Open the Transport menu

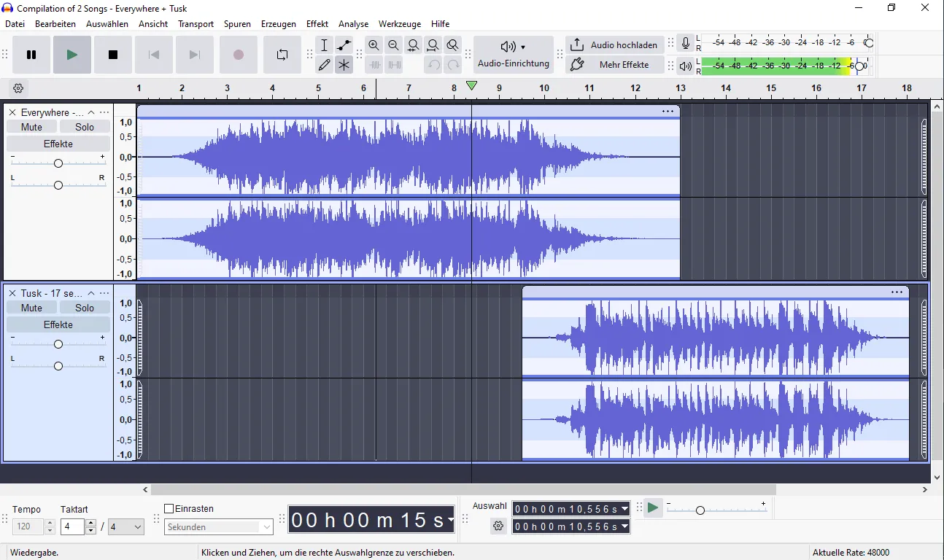click(196, 23)
